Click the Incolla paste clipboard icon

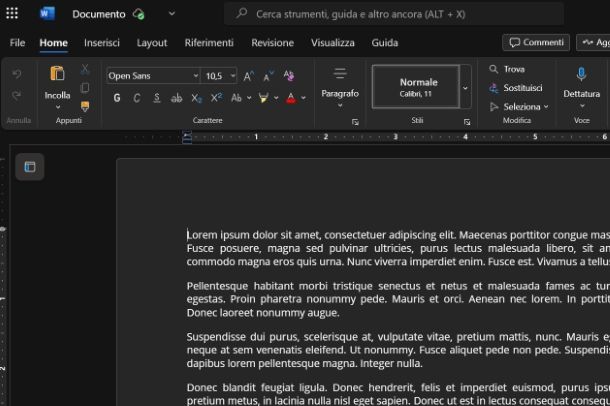coord(57,73)
